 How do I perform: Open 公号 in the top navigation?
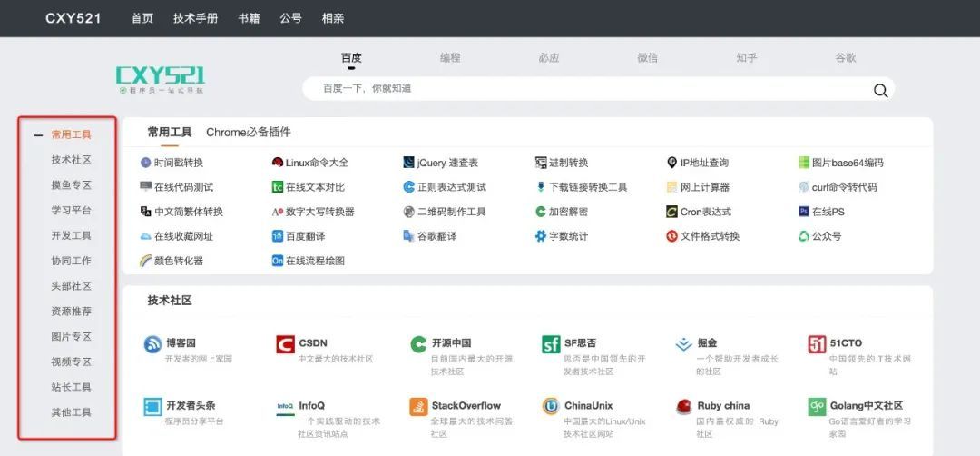[290, 18]
